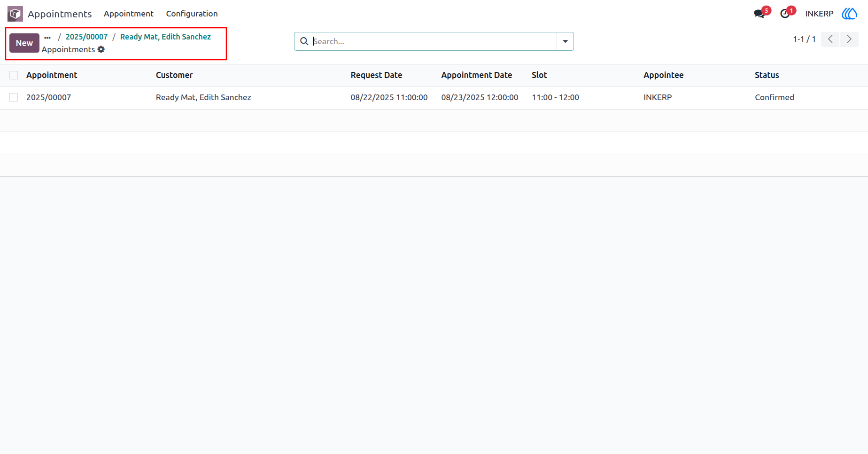Image resolution: width=868 pixels, height=454 pixels.
Task: Click the New button
Action: pos(24,43)
